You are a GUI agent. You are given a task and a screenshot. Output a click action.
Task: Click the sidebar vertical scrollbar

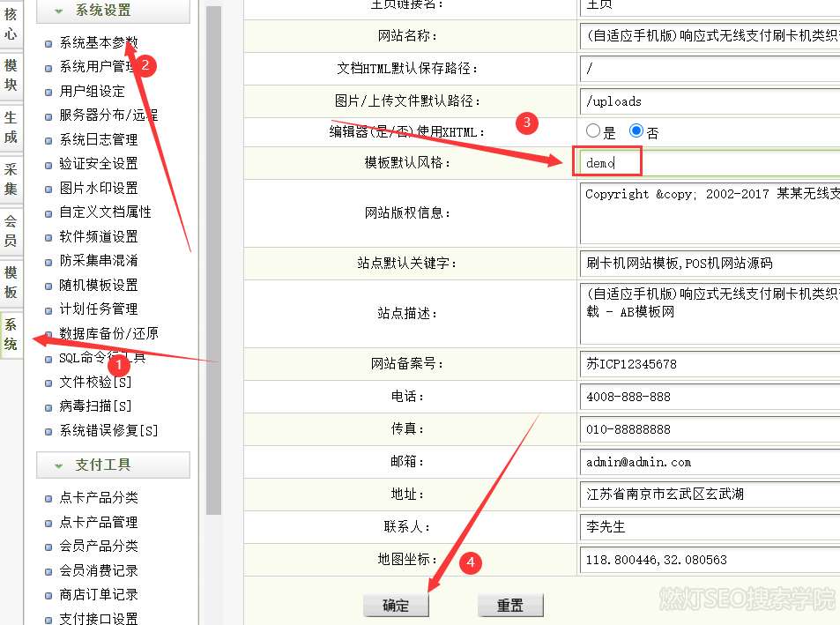pos(213,264)
